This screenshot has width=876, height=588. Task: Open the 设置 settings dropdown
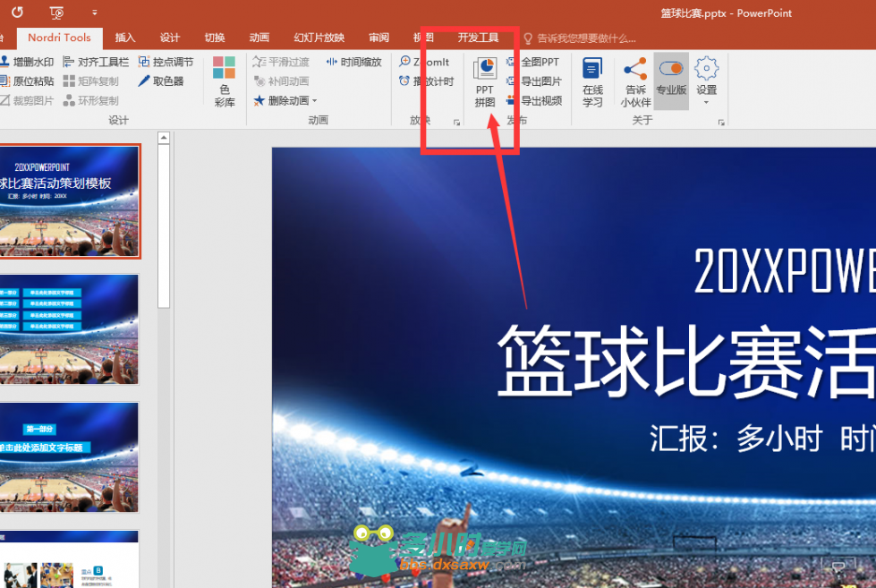pos(706,81)
